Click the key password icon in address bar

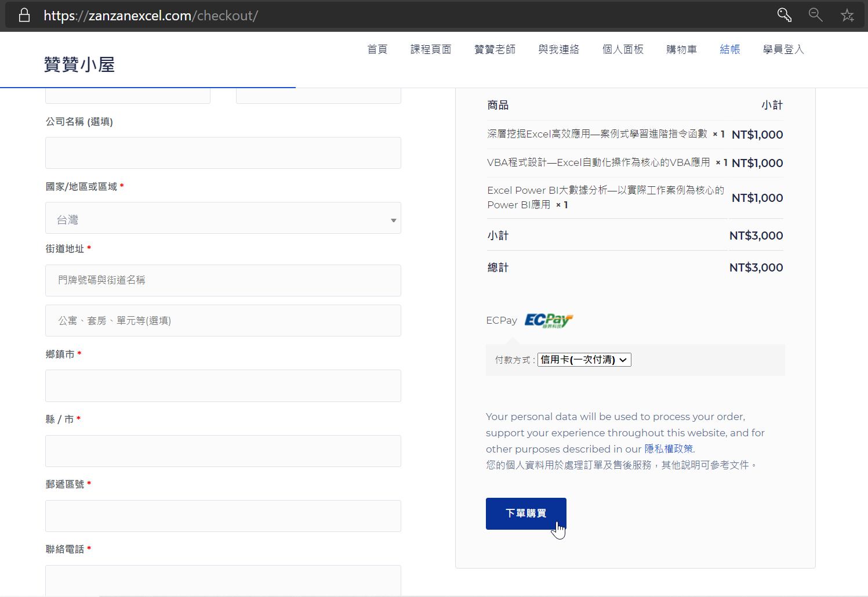(x=784, y=15)
